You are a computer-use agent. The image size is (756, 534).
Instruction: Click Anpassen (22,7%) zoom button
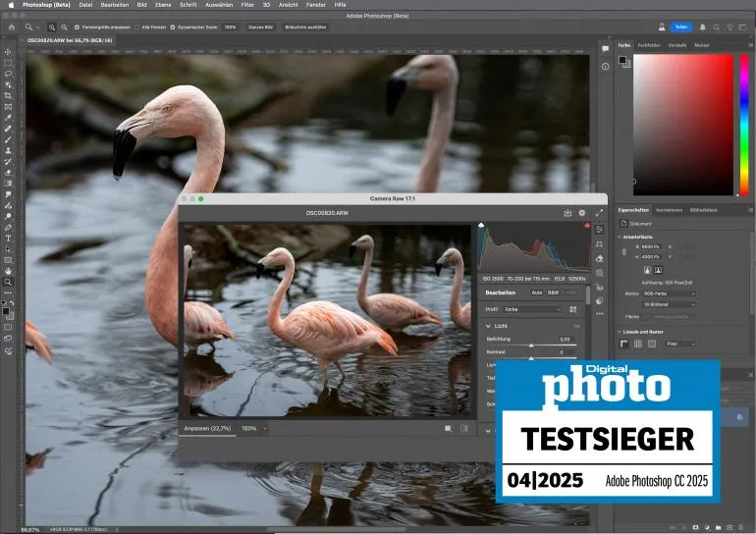(x=207, y=428)
